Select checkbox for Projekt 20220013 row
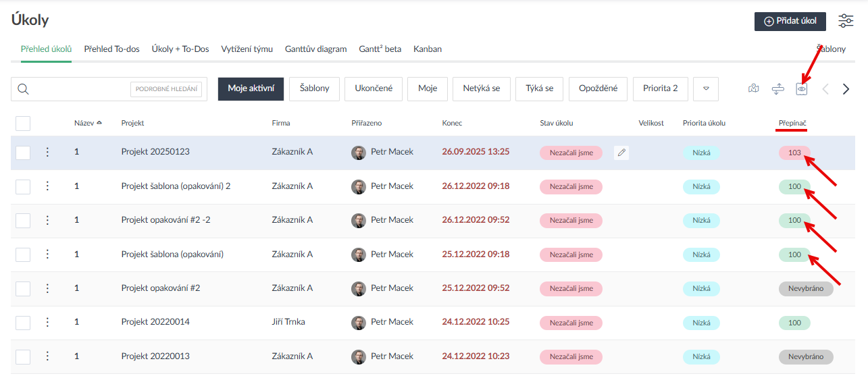Screen dimensions: 868x376 coord(23,356)
